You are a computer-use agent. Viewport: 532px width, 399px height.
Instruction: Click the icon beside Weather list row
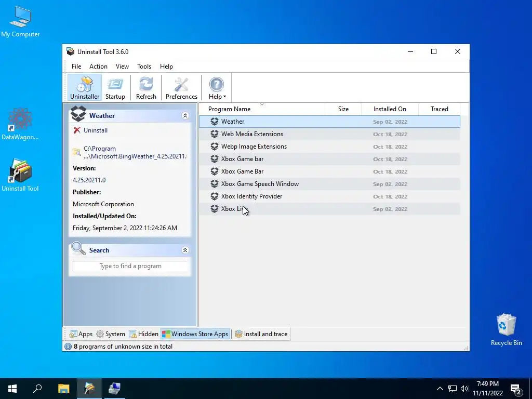(x=215, y=122)
